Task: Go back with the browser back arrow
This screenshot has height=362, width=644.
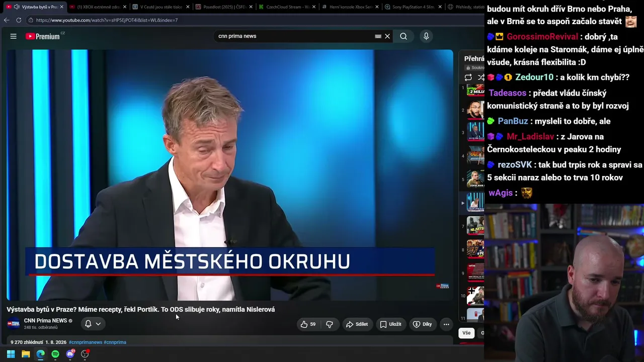Action: (7, 20)
